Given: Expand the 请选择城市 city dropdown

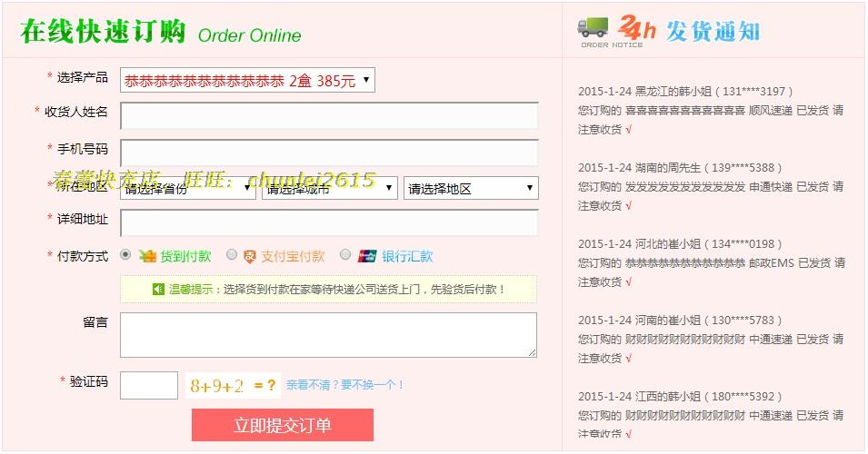Looking at the screenshot, I should click(329, 189).
